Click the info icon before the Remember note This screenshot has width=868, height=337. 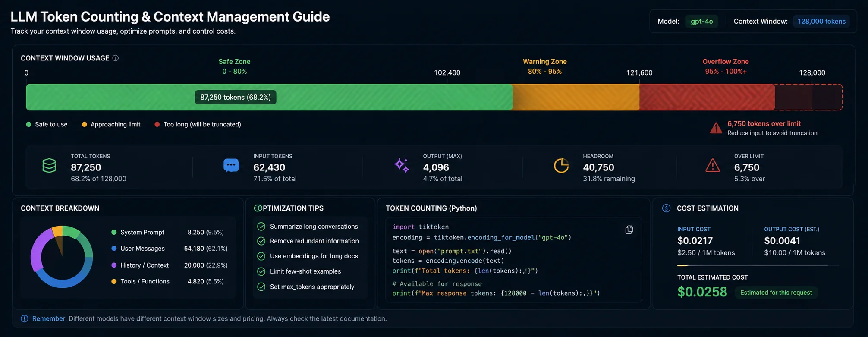click(x=25, y=318)
